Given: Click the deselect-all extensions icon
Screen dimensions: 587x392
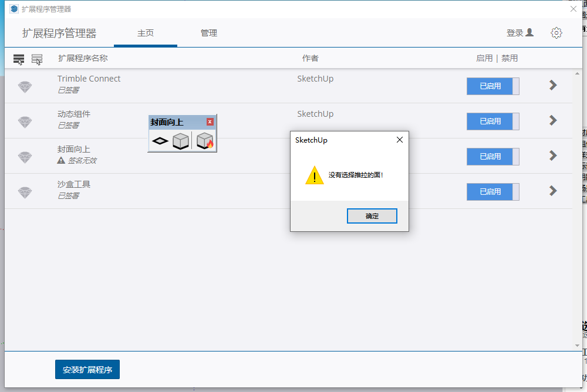Looking at the screenshot, I should (37, 59).
